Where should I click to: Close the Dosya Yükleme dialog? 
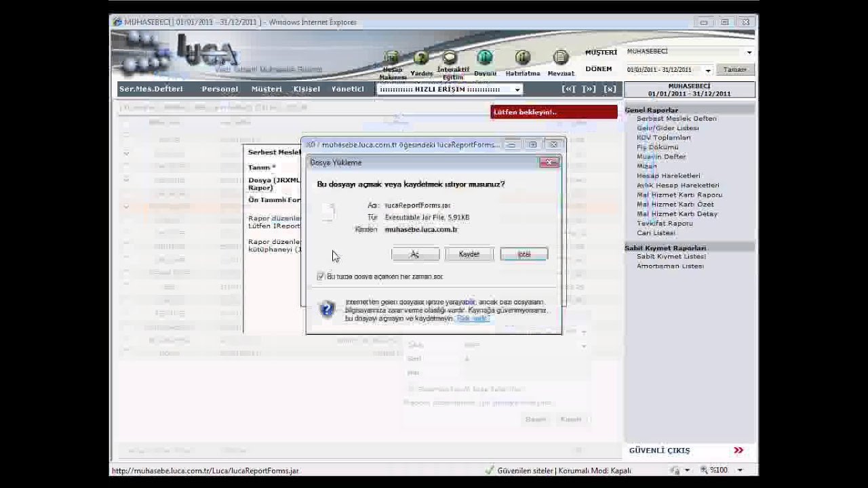coord(549,162)
